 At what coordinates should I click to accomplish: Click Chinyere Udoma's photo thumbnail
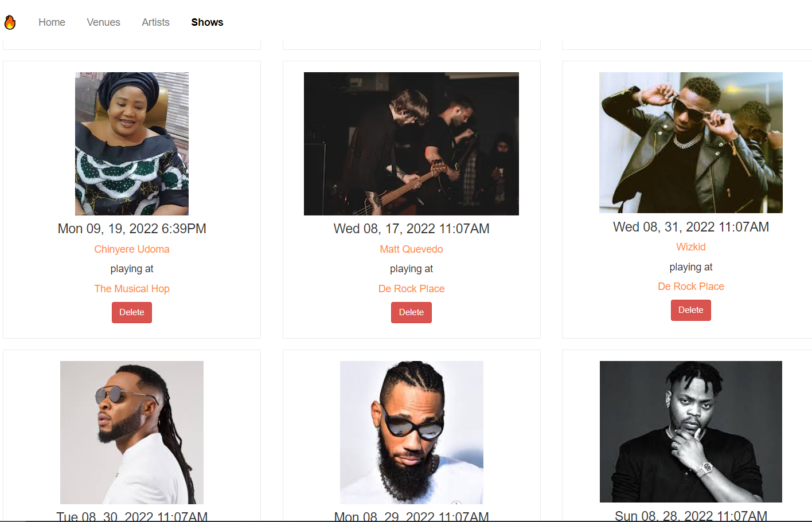[132, 144]
